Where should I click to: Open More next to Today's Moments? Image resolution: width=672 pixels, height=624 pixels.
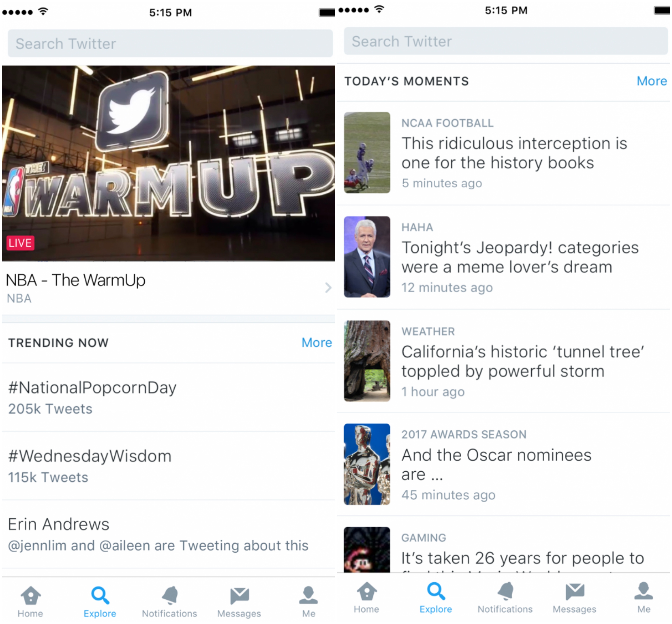pos(651,81)
